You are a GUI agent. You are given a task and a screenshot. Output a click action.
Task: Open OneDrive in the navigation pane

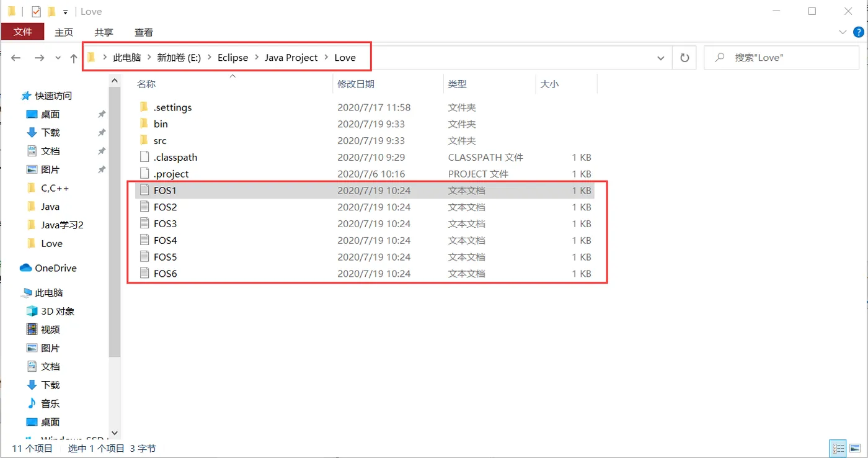pos(55,268)
